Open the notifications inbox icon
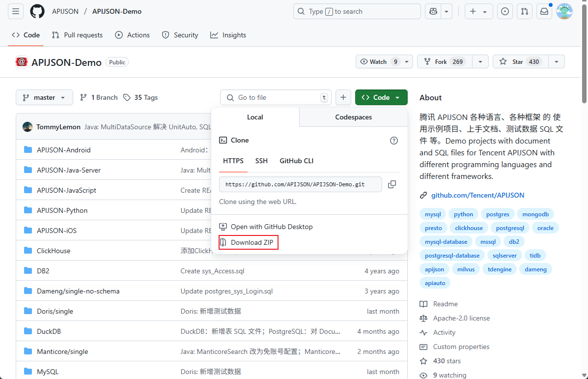588x379 pixels. tap(544, 11)
